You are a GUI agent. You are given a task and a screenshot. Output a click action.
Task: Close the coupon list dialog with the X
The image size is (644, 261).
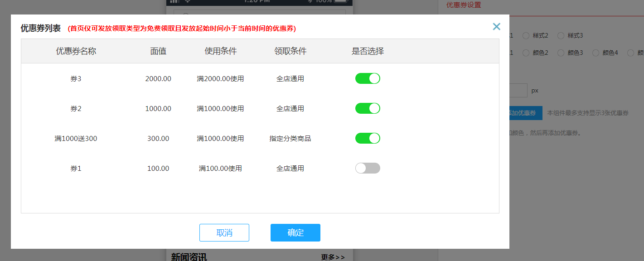[496, 27]
